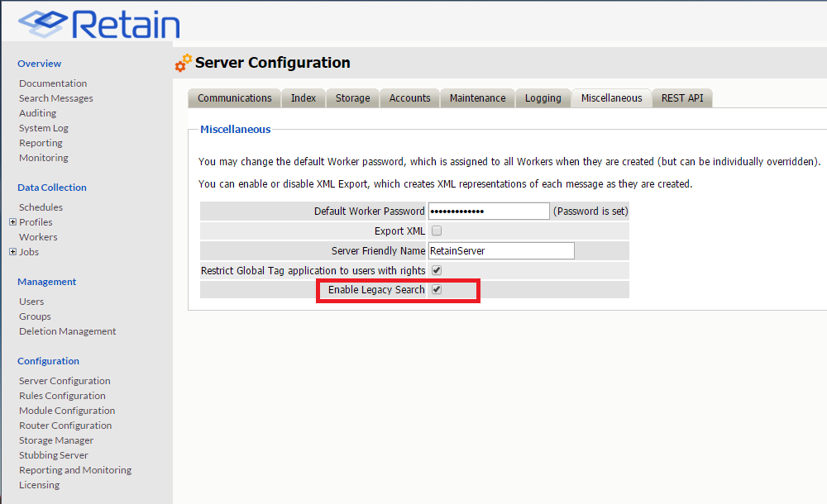Viewport: 827px width, 504px height.
Task: View the System Log
Action: (44, 128)
